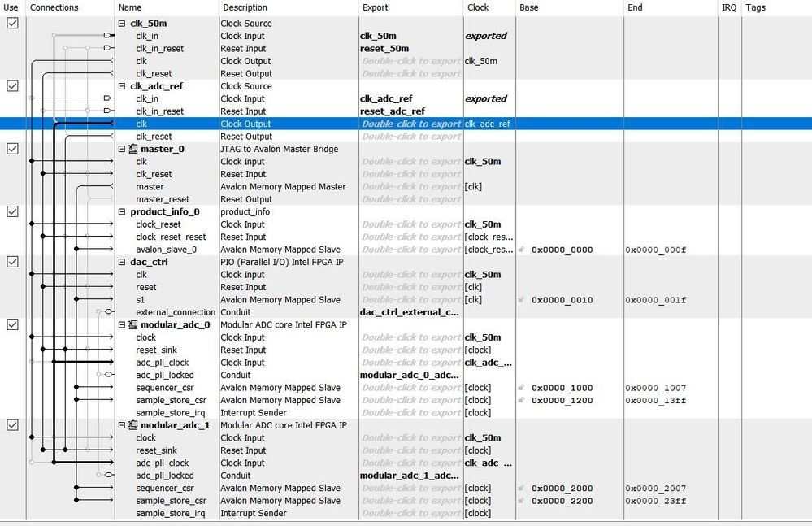The image size is (812, 526).
Task: Click the clk_adc_ref clk_in export connector
Action: pyautogui.click(x=109, y=98)
